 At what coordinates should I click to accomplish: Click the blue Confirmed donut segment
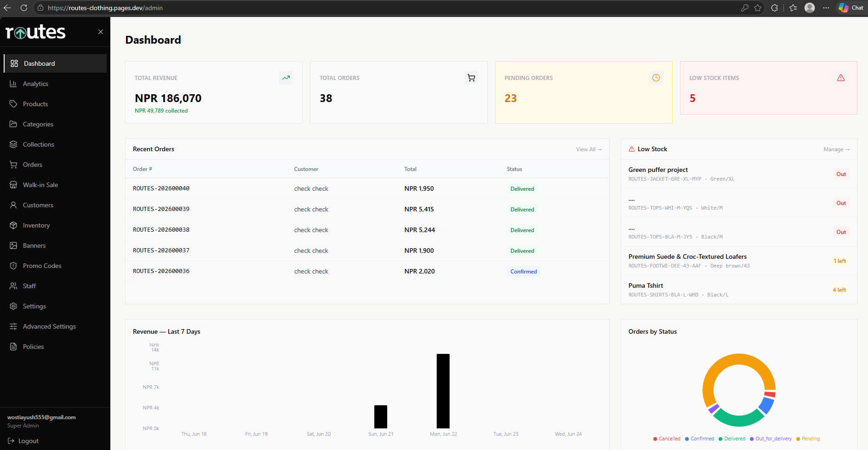[767, 405]
